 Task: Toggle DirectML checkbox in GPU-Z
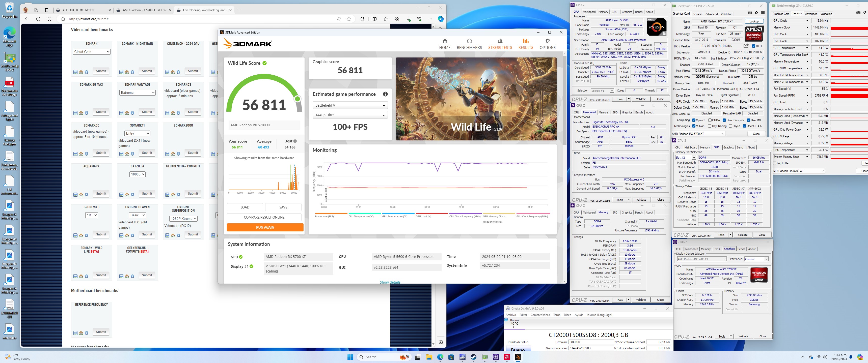[748, 120]
